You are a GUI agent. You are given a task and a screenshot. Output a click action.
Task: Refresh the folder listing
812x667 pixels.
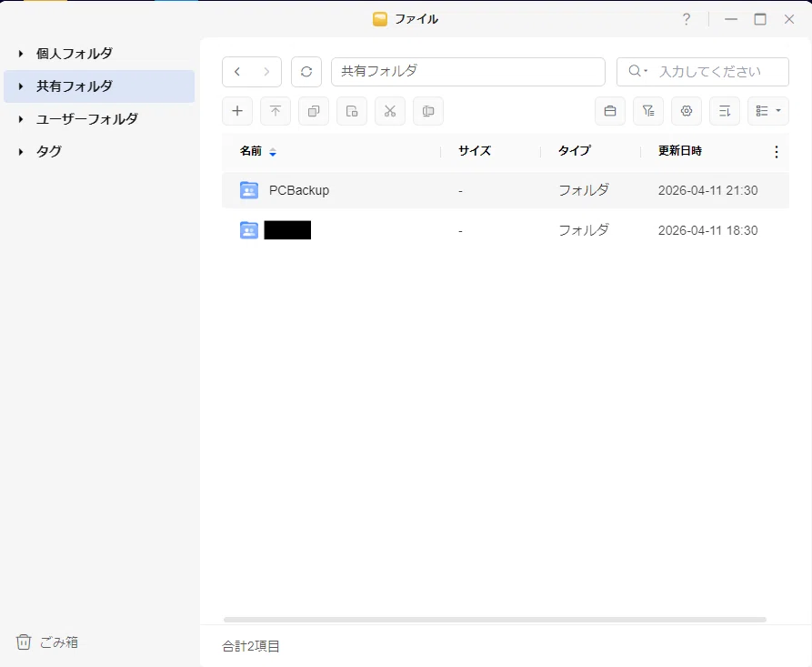306,72
